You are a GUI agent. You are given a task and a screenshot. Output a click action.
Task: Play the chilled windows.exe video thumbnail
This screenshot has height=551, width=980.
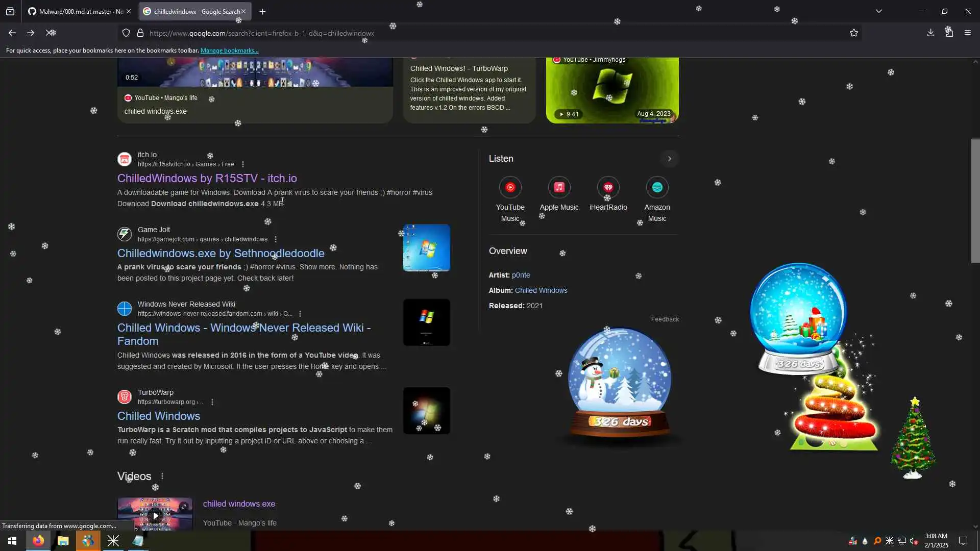click(x=155, y=515)
